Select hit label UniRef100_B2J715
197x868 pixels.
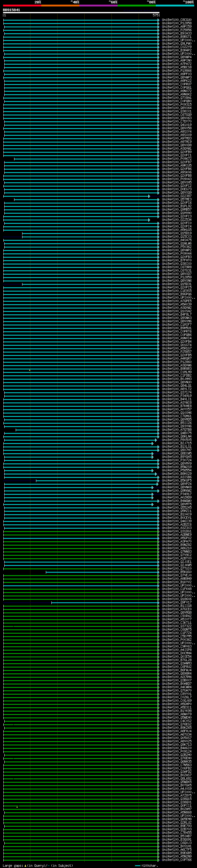point(176,443)
